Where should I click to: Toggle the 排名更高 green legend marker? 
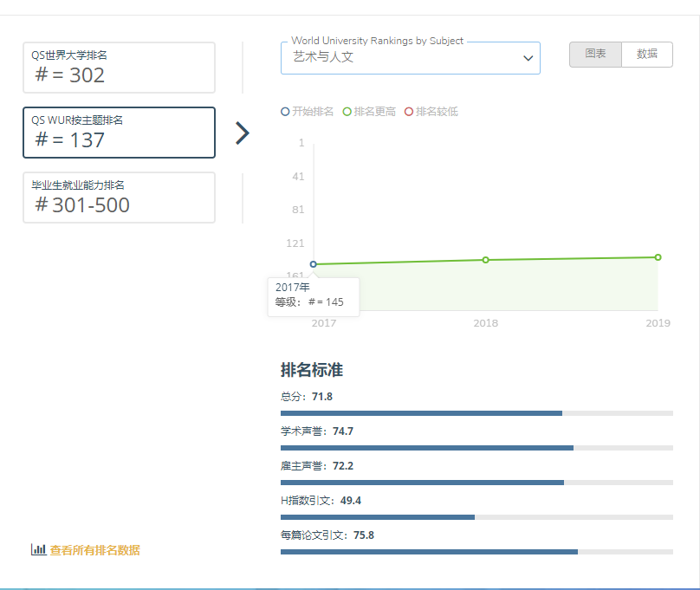[347, 112]
